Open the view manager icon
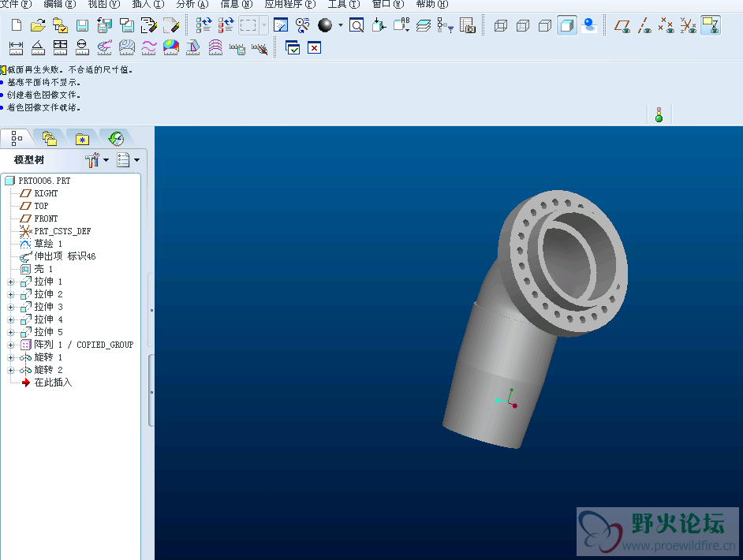The image size is (743, 560). (x=467, y=25)
